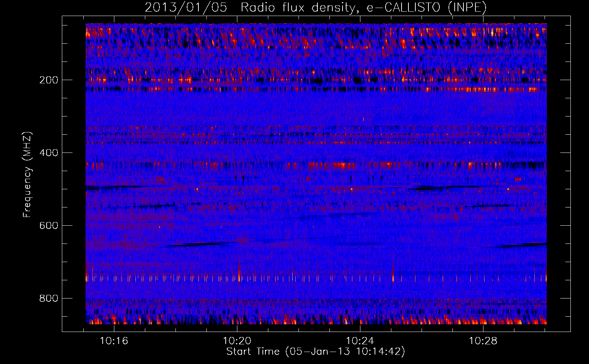Click the 10:16 time axis label
Viewport: 589px width, 364px height.
click(114, 341)
